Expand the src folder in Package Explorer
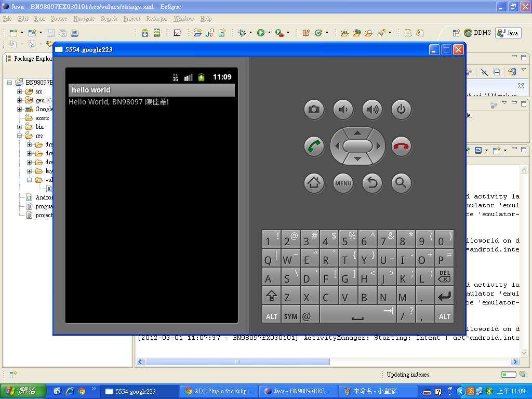The image size is (532, 399). tap(20, 91)
